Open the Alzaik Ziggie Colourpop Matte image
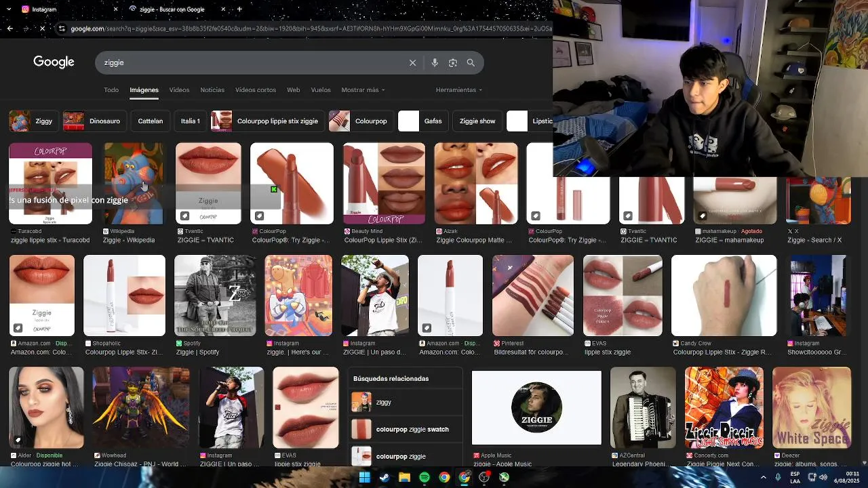 pos(475,184)
